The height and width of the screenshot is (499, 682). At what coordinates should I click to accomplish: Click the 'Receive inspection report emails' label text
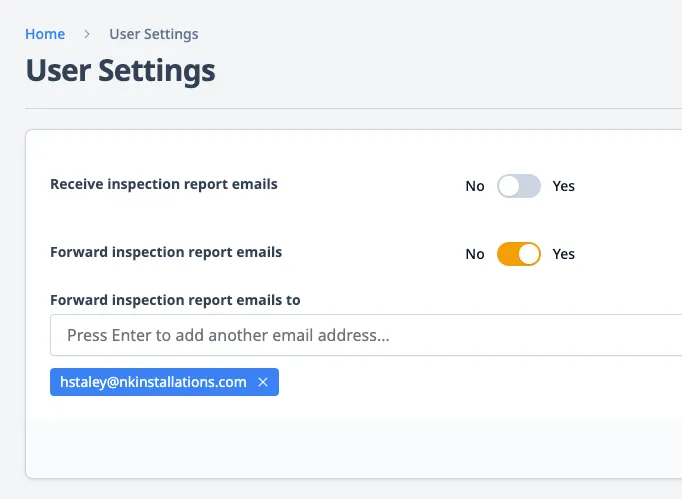point(164,184)
